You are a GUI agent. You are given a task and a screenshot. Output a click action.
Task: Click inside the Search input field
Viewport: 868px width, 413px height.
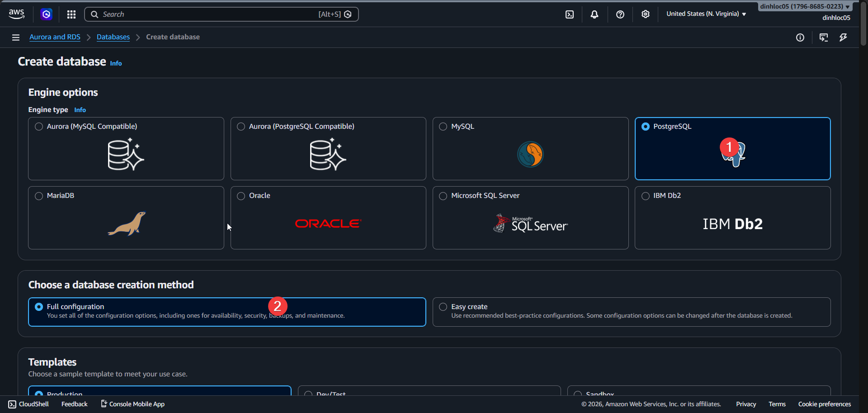click(x=203, y=14)
